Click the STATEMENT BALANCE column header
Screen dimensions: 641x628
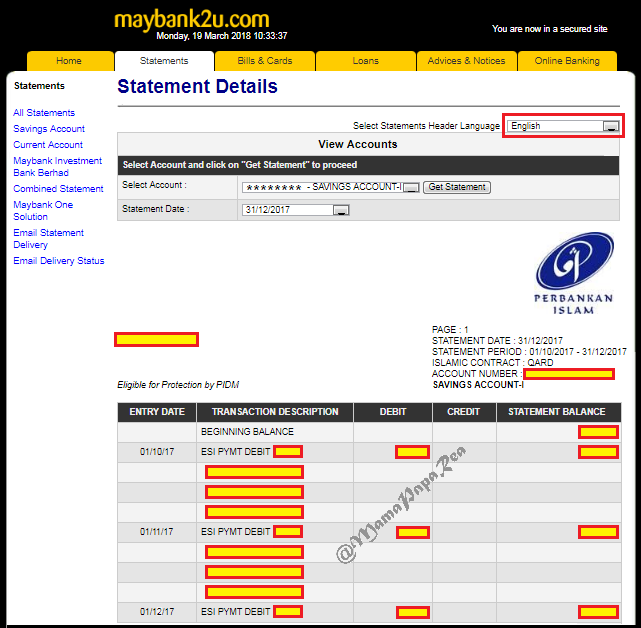557,412
